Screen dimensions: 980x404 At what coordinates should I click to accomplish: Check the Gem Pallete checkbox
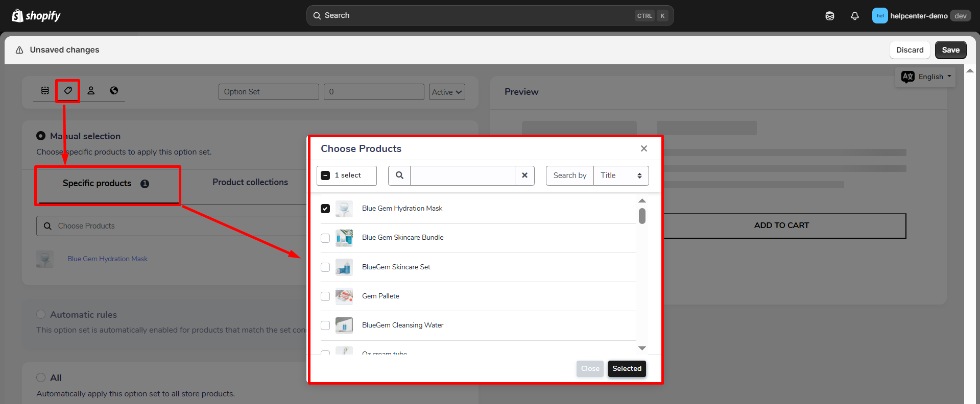pyautogui.click(x=325, y=296)
